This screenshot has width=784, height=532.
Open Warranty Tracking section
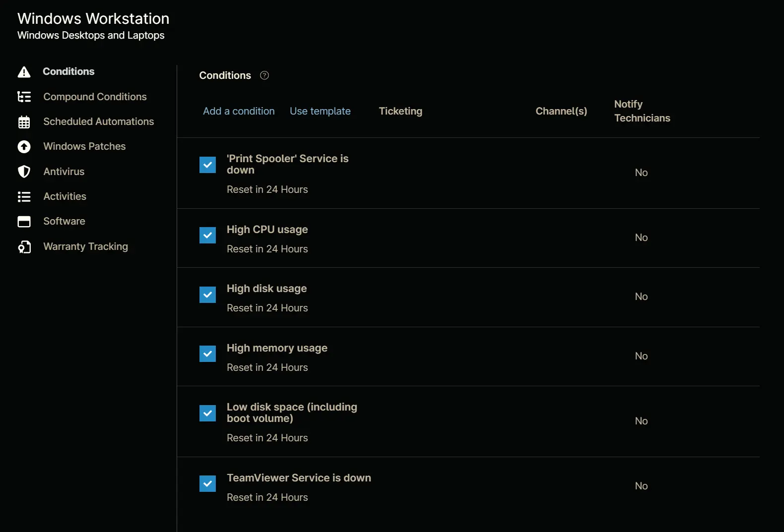click(x=86, y=246)
